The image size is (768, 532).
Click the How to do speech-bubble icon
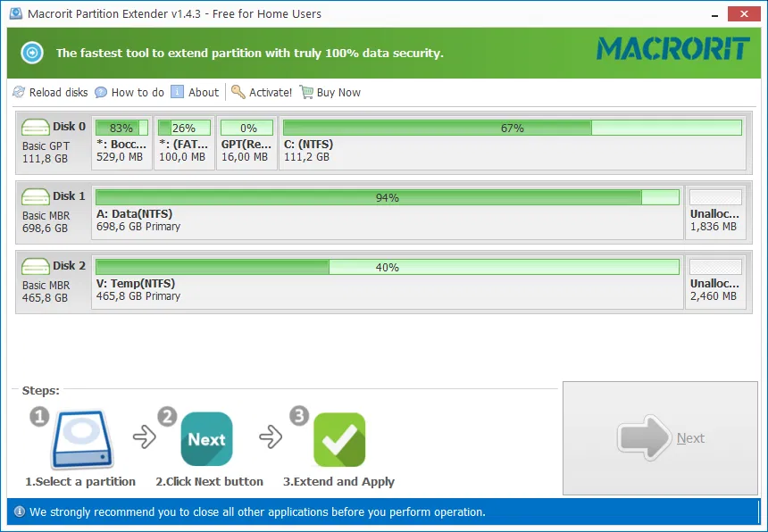pyautogui.click(x=101, y=92)
